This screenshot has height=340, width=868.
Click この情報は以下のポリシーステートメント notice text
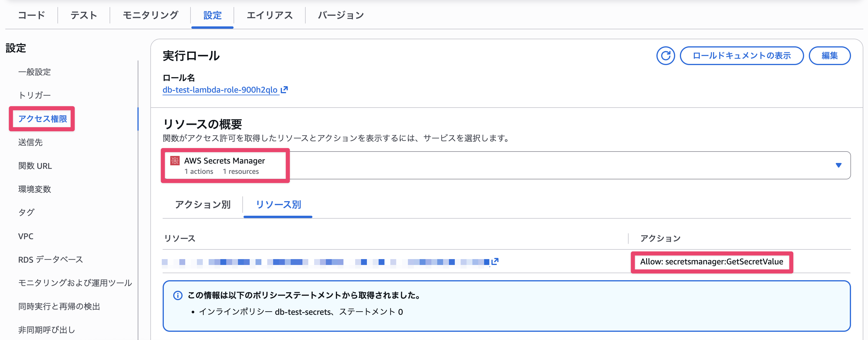coord(304,295)
